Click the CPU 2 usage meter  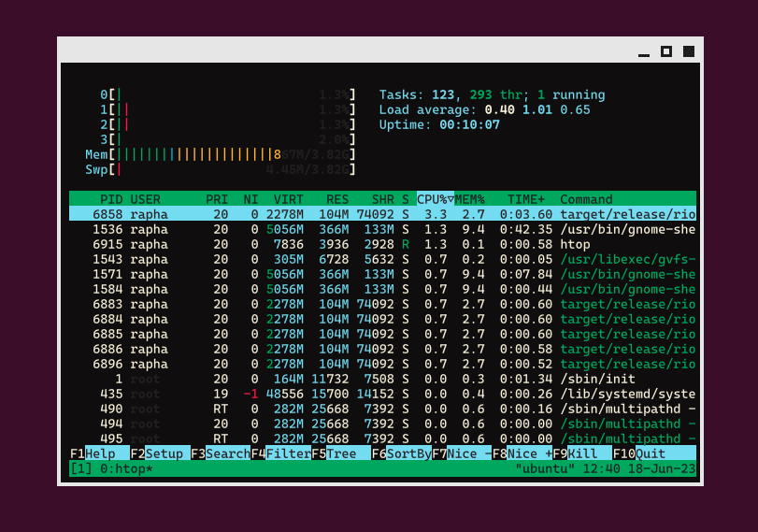click(228, 124)
